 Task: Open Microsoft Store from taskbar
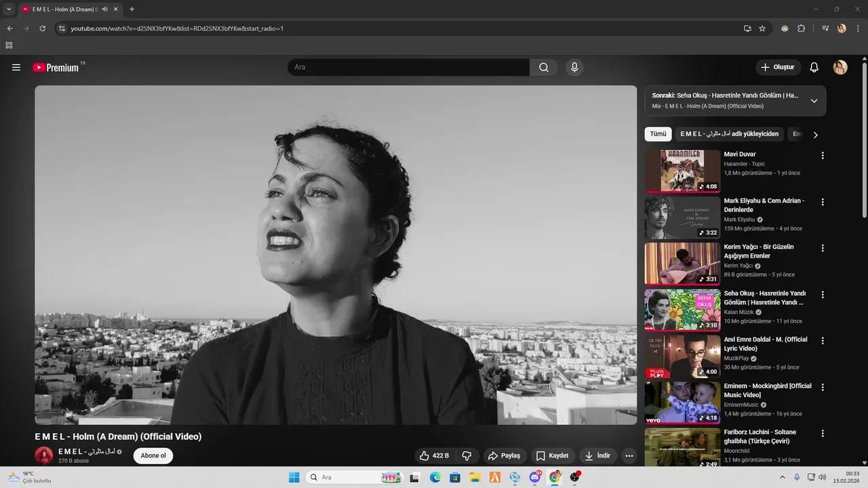(454, 477)
